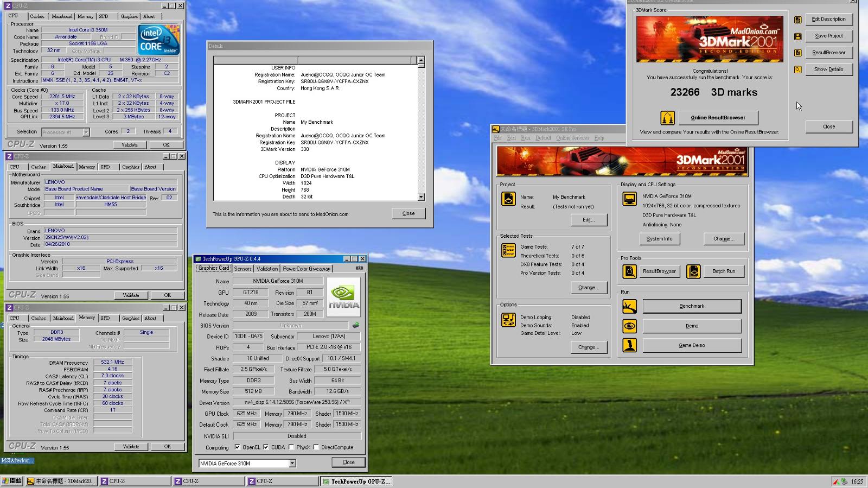
Task: Click the NVIDIA logo in GPU-Z
Action: click(x=343, y=297)
